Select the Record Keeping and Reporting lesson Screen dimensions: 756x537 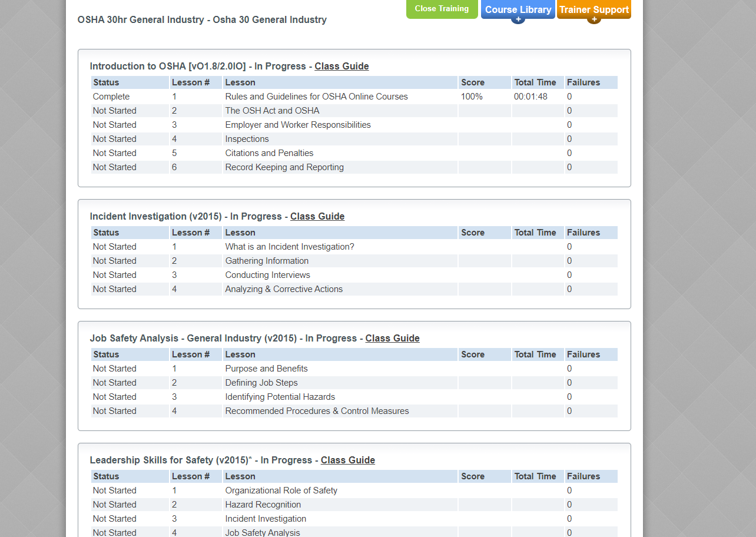(284, 167)
